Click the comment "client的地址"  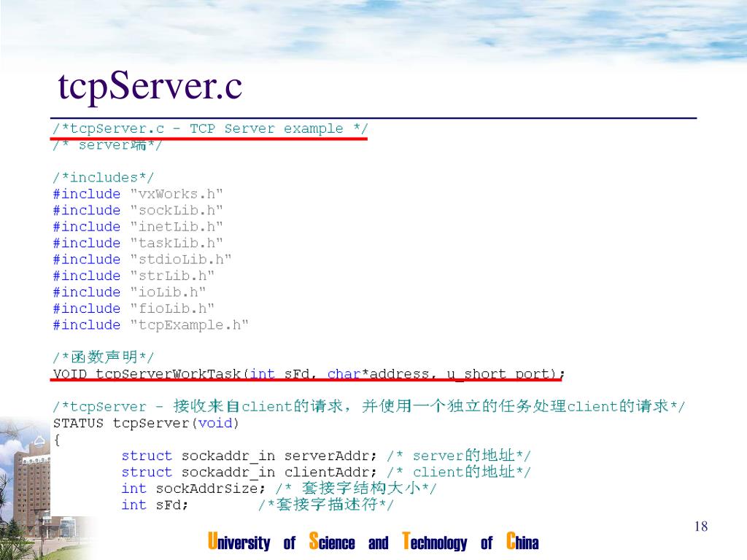tap(459, 472)
